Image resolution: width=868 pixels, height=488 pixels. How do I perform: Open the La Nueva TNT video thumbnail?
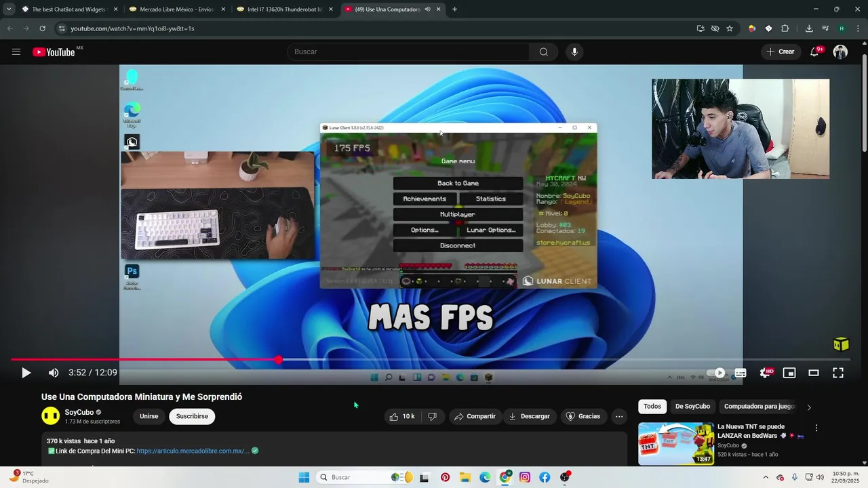[x=676, y=444]
